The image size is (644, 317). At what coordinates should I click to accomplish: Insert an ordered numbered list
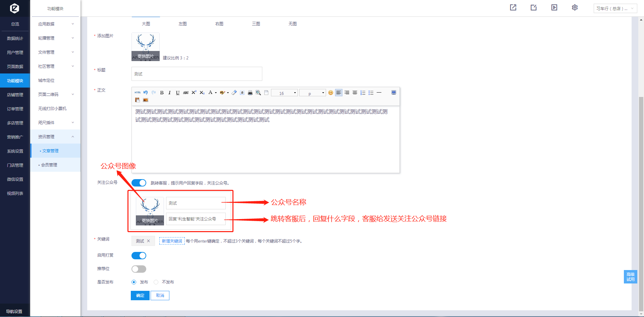coord(363,93)
